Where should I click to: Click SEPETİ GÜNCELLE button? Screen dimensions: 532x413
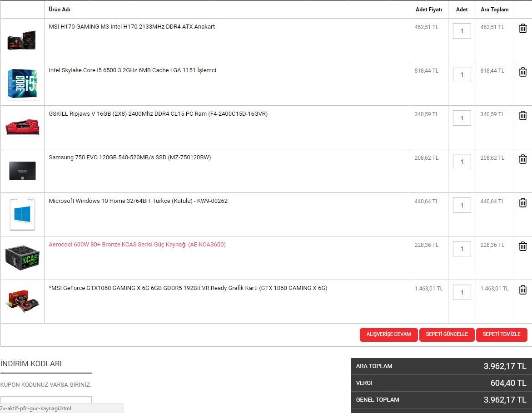pos(447,335)
